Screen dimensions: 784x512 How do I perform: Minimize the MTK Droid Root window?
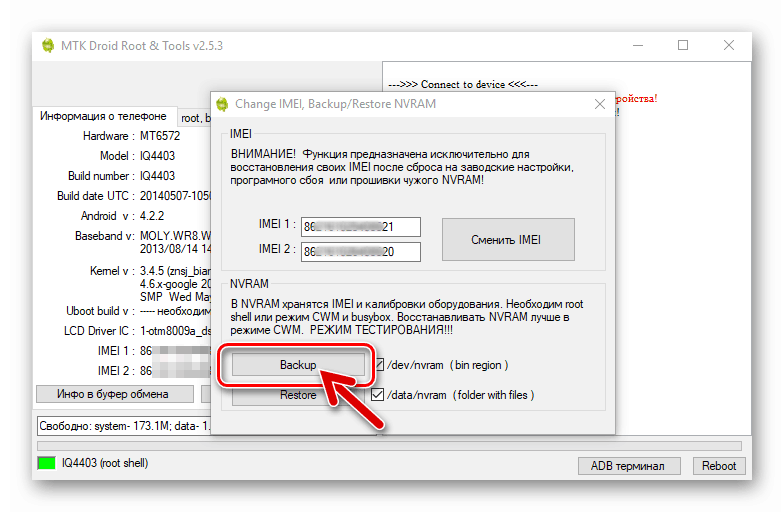tap(638, 46)
